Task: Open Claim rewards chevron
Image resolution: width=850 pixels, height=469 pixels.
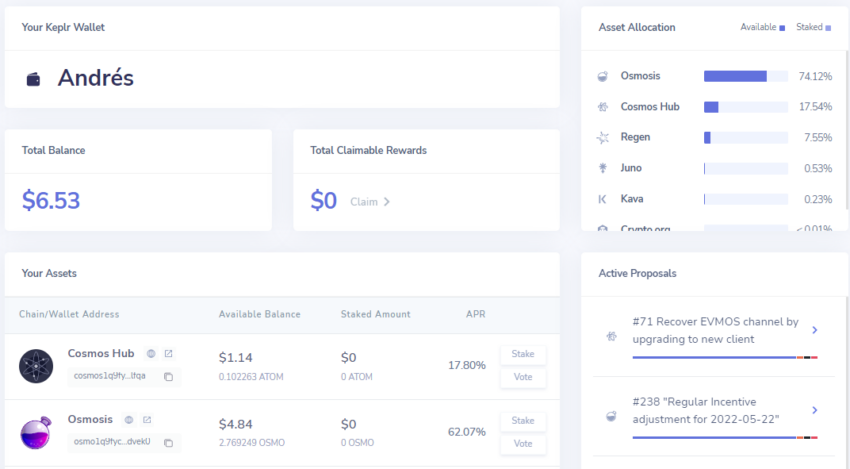Action: point(387,202)
